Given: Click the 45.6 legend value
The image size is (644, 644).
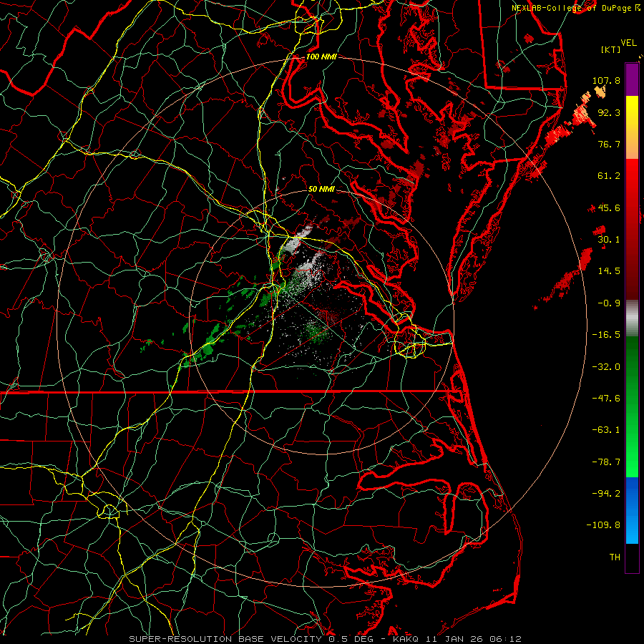Looking at the screenshot, I should click(609, 208).
